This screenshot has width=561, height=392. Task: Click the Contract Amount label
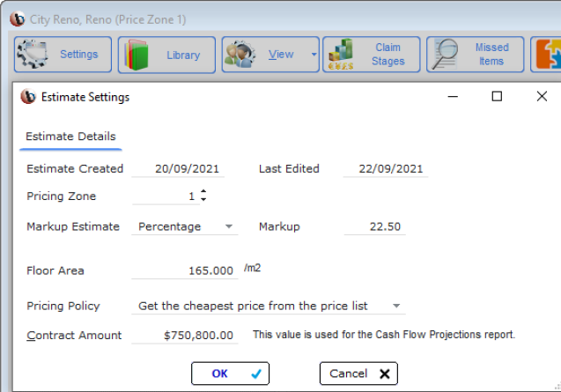coord(74,336)
